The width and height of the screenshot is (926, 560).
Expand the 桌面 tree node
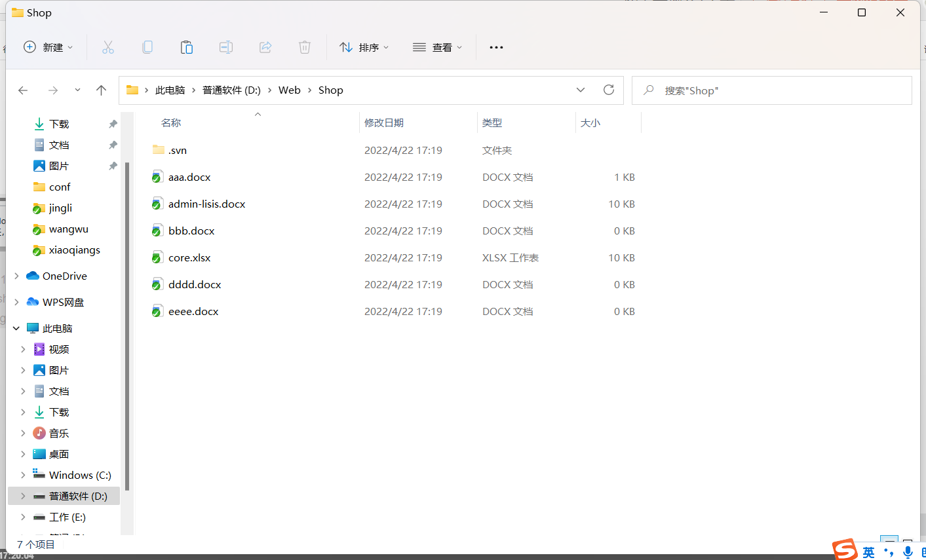coord(23,454)
